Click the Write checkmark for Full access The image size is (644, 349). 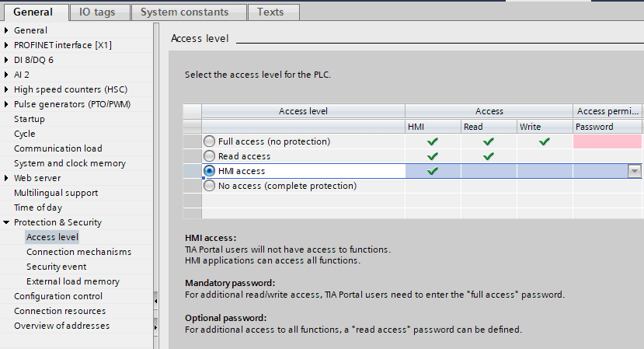click(x=545, y=141)
